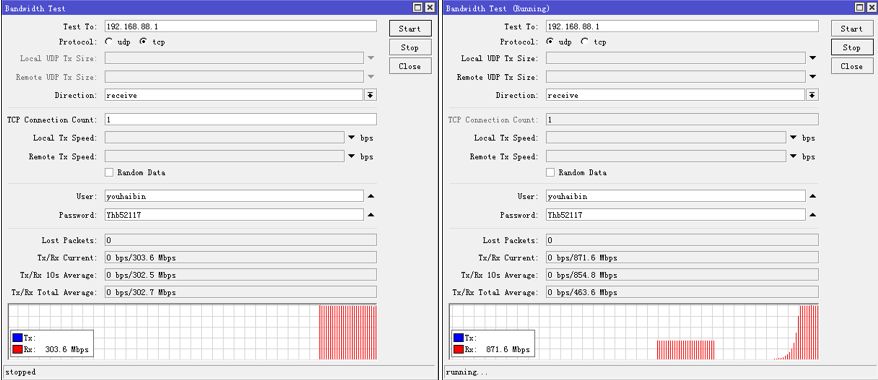Collapse User field arrow in the running window
The width and height of the screenshot is (878, 380).
coord(812,196)
